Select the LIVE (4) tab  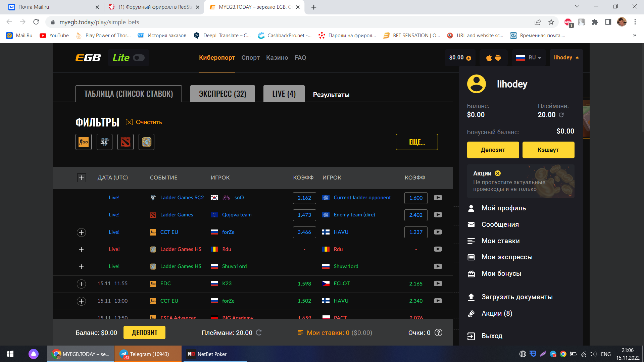pyautogui.click(x=284, y=94)
